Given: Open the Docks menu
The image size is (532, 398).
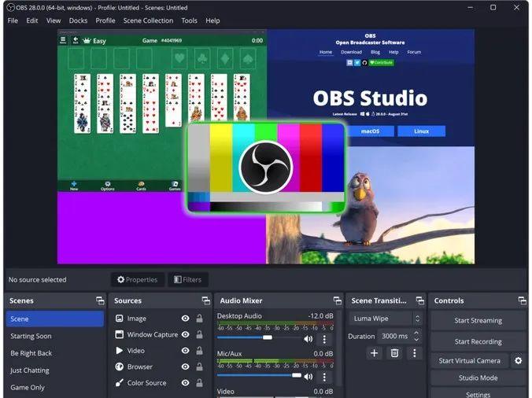Looking at the screenshot, I should pos(79,20).
